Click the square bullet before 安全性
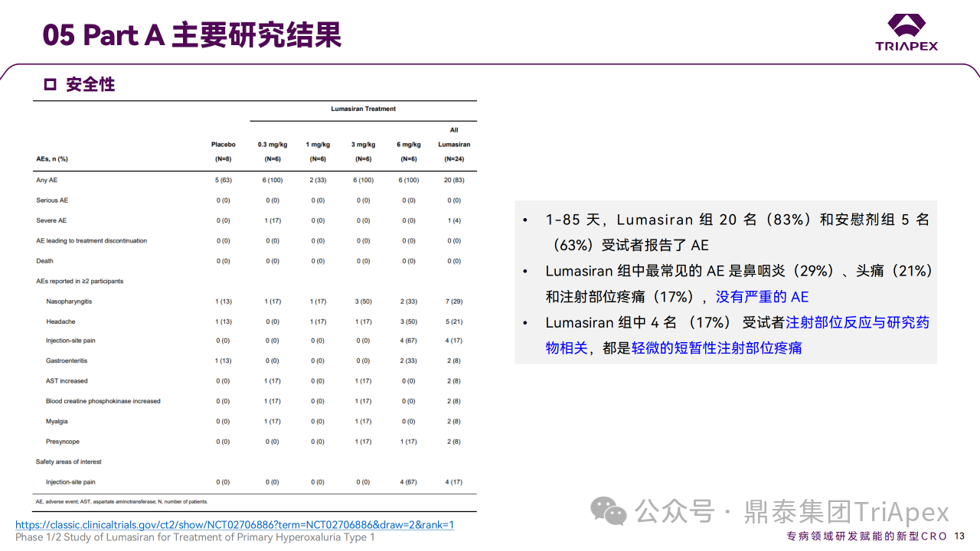 (51, 85)
